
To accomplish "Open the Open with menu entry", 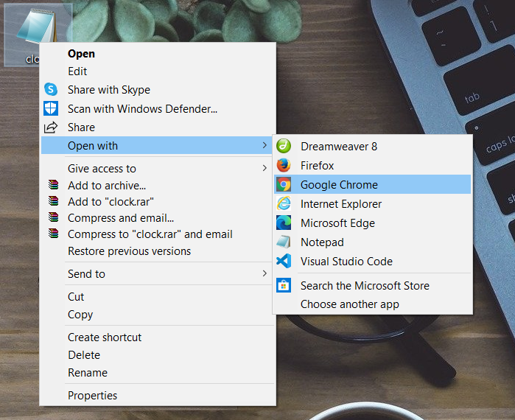I will [x=157, y=145].
